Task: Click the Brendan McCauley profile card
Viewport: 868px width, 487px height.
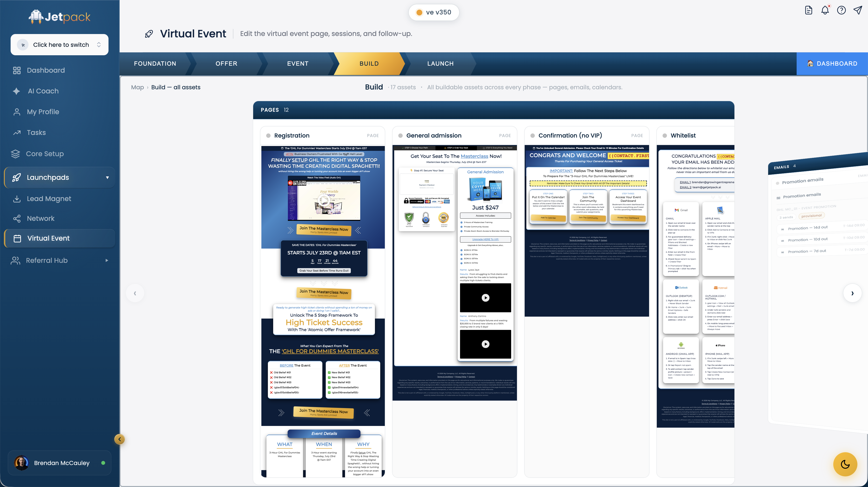Action: tap(60, 463)
